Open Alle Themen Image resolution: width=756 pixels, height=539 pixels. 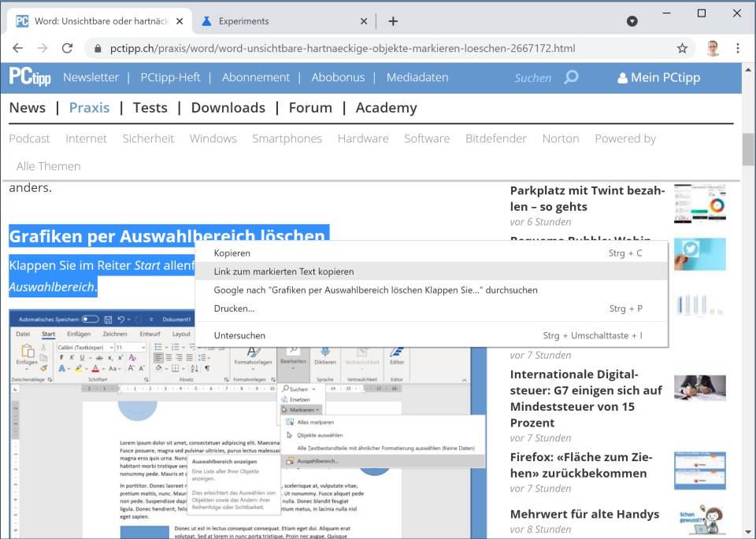(48, 166)
